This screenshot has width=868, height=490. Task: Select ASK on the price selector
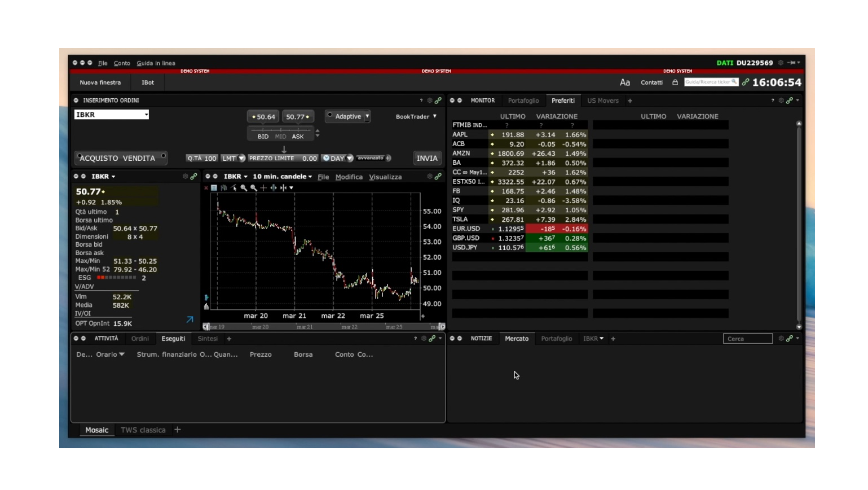point(298,137)
